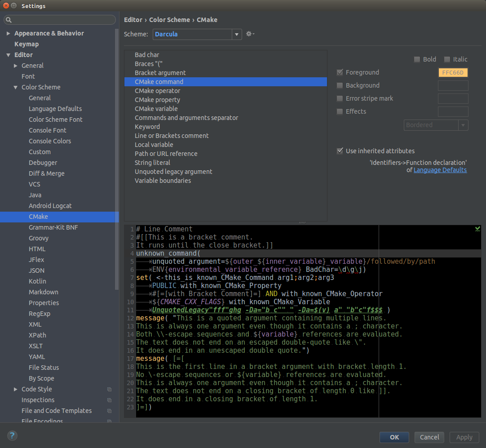Viewport: 486px width, 448px height.
Task: Click the settings tree scrollbar
Action: pos(117,160)
